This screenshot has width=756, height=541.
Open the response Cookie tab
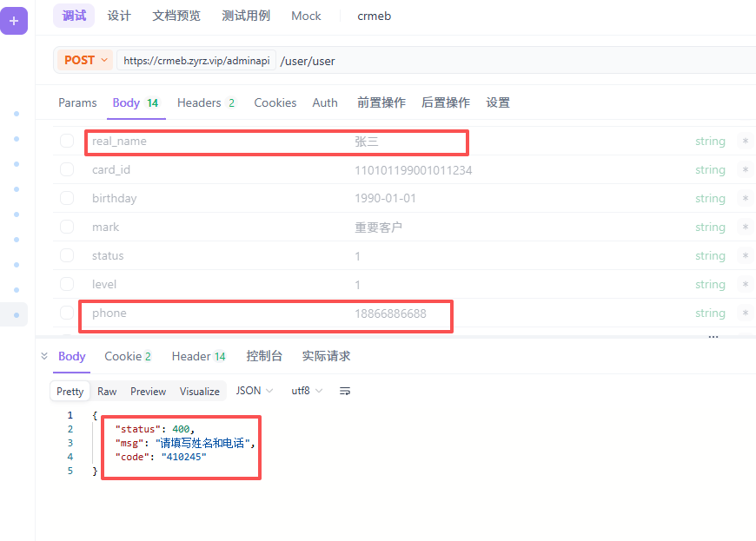coord(129,356)
